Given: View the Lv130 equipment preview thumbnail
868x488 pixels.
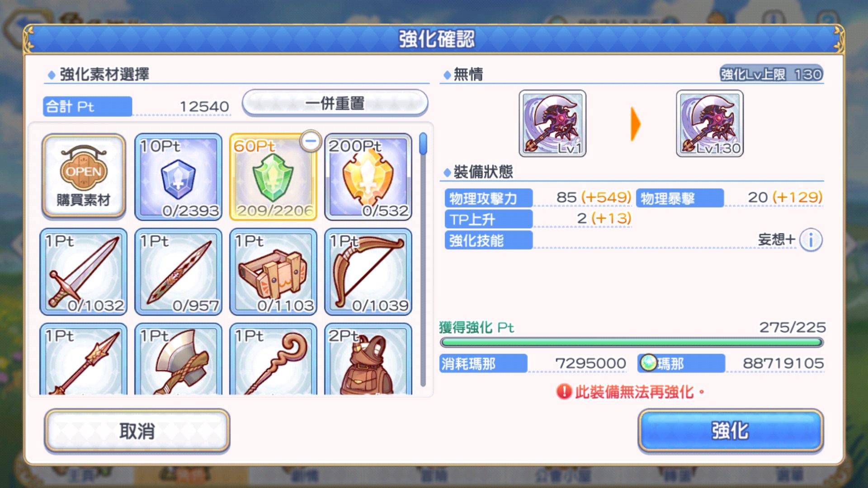Looking at the screenshot, I should click(710, 123).
